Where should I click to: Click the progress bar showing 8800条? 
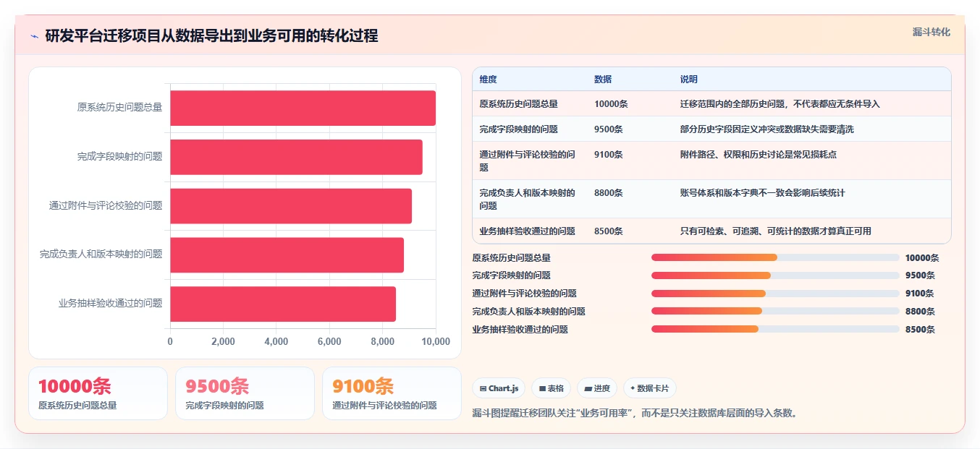775,312
